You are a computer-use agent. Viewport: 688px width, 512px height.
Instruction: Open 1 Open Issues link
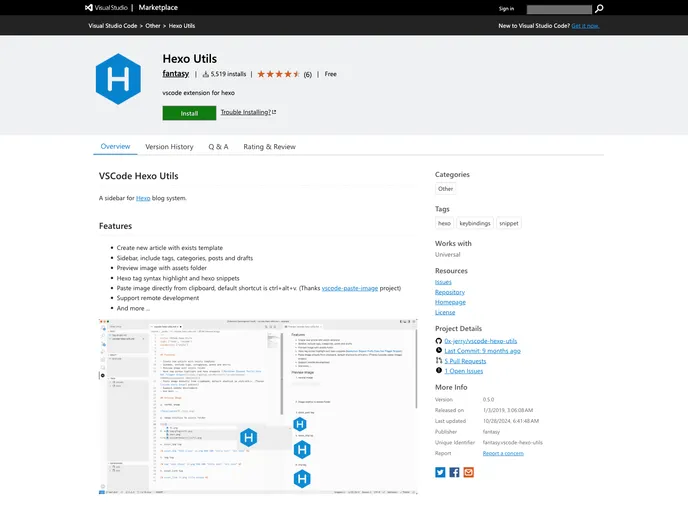[463, 371]
